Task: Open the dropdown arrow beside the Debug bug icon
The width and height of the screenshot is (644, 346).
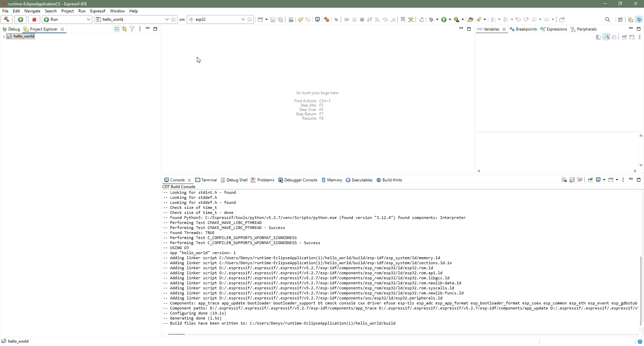Action: pyautogui.click(x=437, y=19)
